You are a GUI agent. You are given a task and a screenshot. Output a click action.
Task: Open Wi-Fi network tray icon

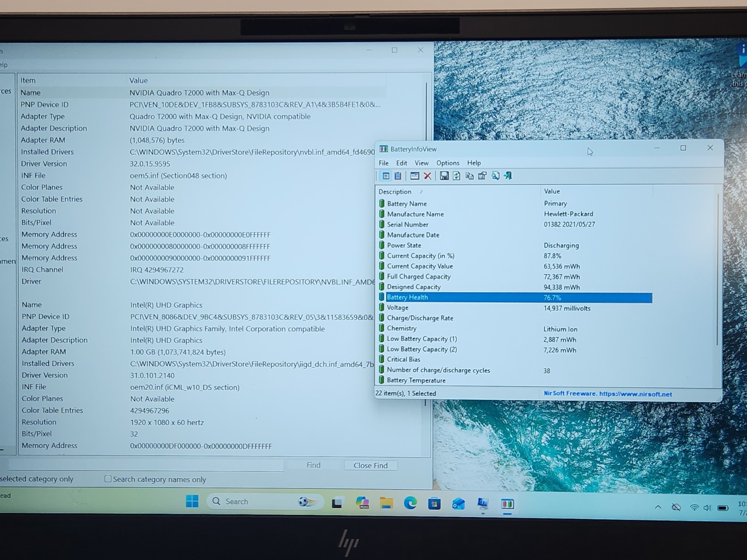(x=694, y=508)
